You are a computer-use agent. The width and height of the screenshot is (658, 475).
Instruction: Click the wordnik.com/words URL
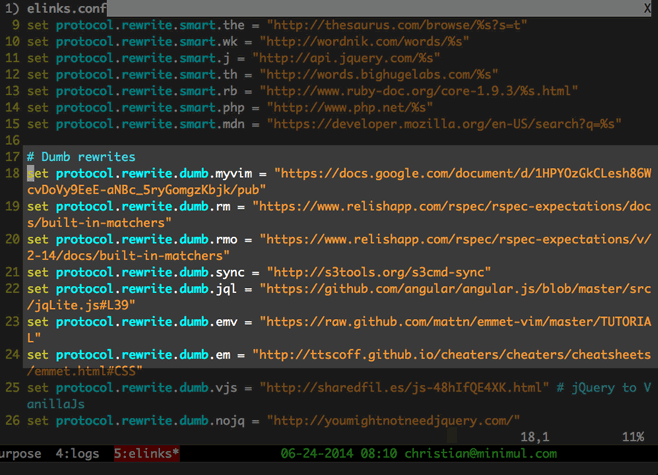364,42
